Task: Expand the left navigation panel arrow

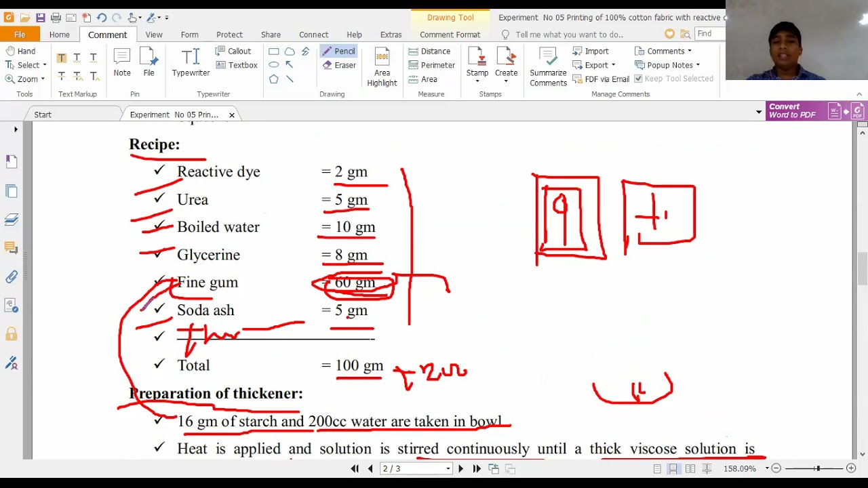Action: [x=16, y=129]
